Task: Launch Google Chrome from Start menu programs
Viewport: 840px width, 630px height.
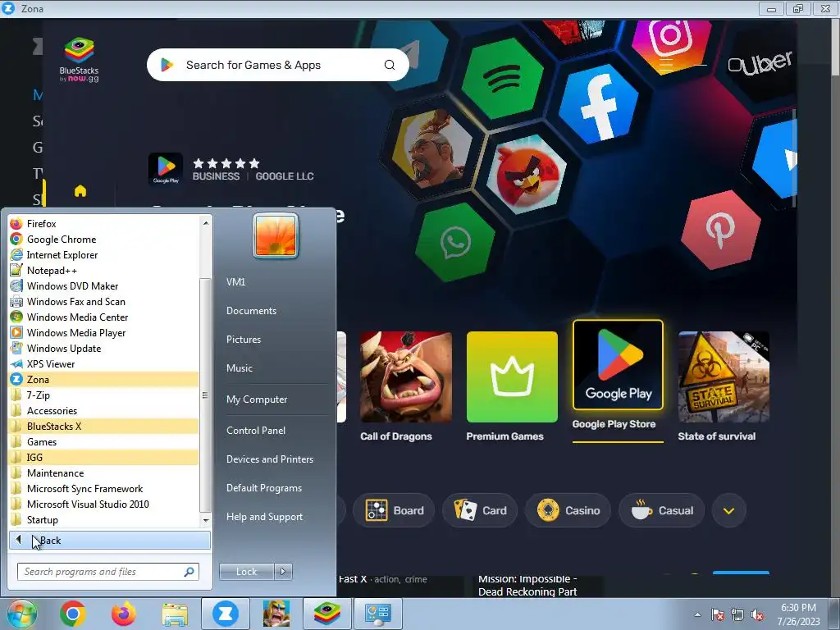Action: pyautogui.click(x=103, y=240)
